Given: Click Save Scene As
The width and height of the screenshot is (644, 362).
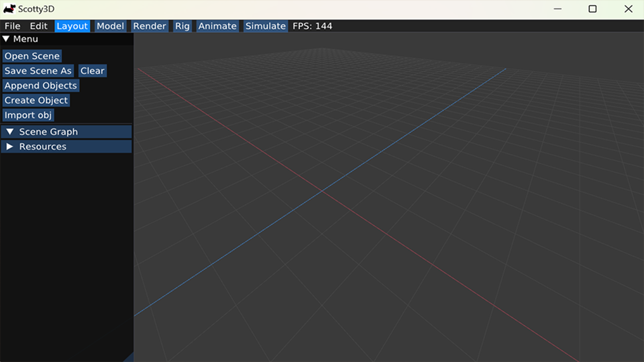Looking at the screenshot, I should [x=38, y=71].
